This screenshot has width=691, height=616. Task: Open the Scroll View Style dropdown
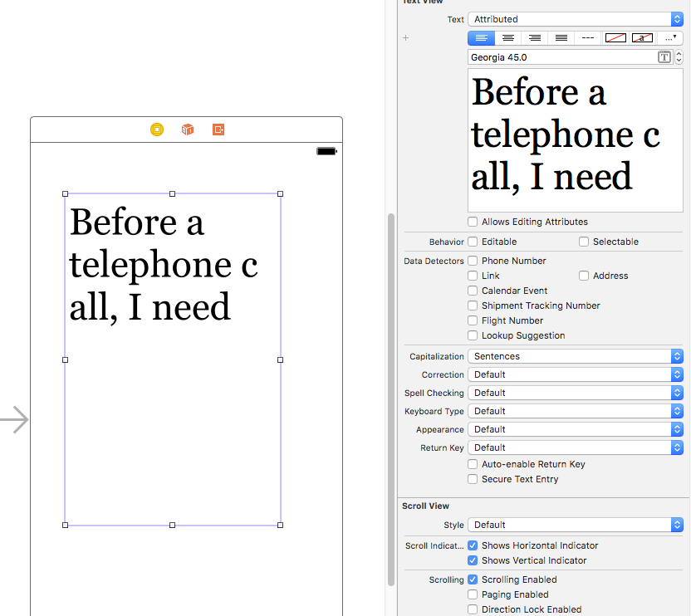[x=576, y=525]
